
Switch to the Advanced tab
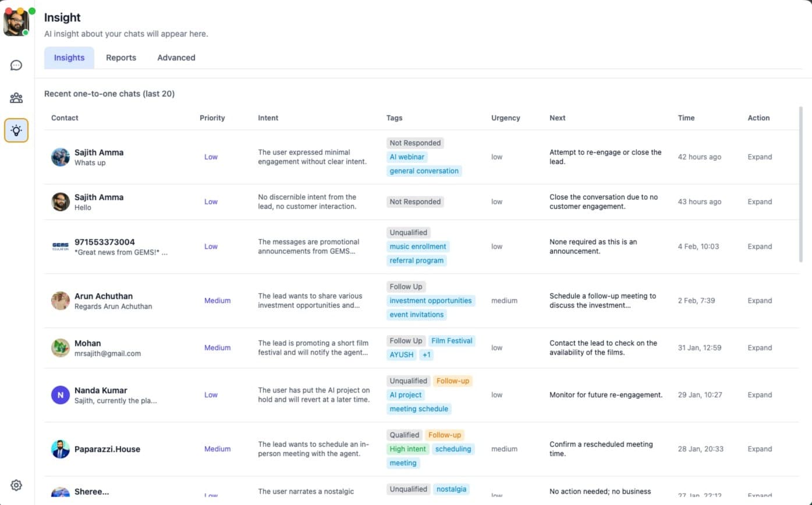(x=176, y=58)
